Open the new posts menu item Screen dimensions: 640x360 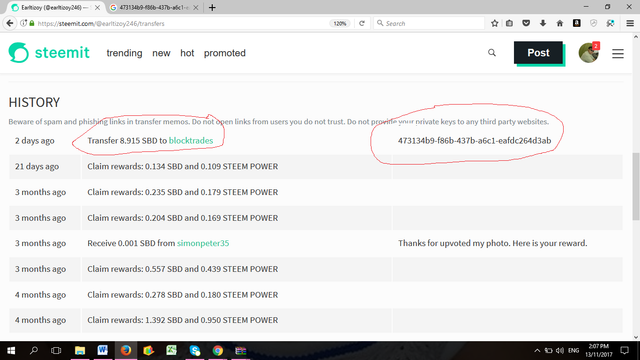(x=161, y=53)
